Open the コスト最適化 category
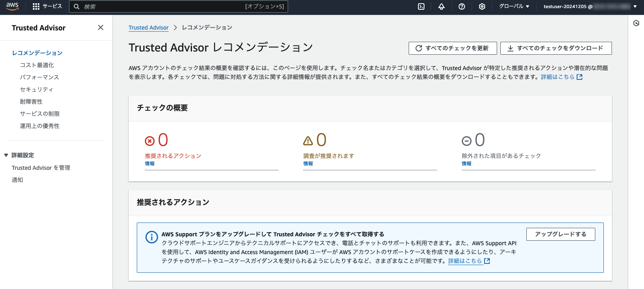 (37, 65)
